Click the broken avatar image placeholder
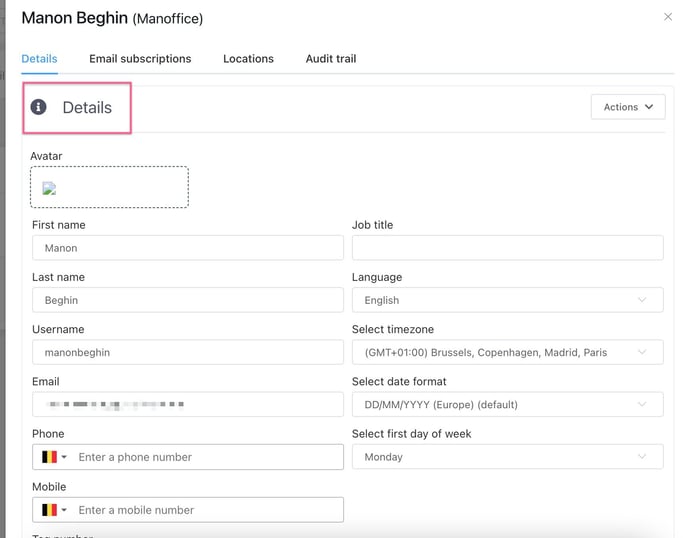This screenshot has height=538, width=688. (x=49, y=188)
